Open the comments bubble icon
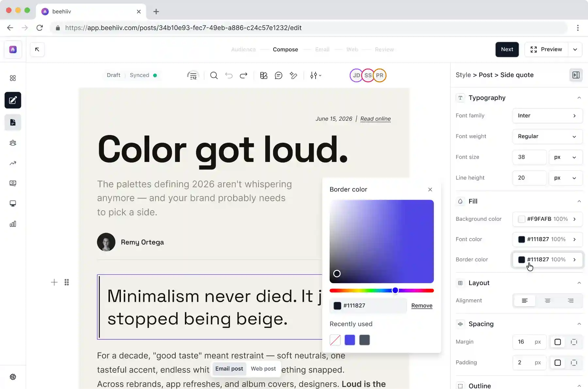Viewport: 588px width, 389px height. pyautogui.click(x=278, y=75)
